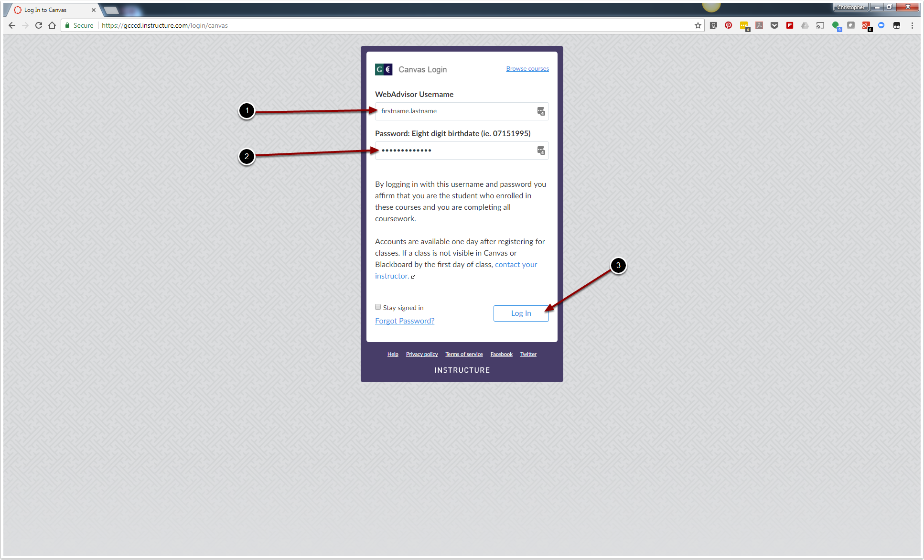This screenshot has width=924, height=560.
Task: Enable Stay signed in checkbox
Action: [x=378, y=307]
